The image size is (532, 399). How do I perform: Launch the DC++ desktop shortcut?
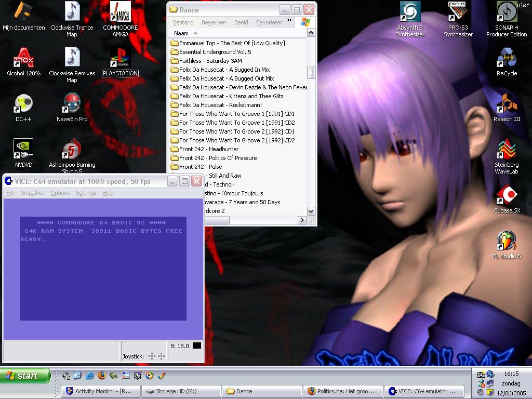(23, 104)
